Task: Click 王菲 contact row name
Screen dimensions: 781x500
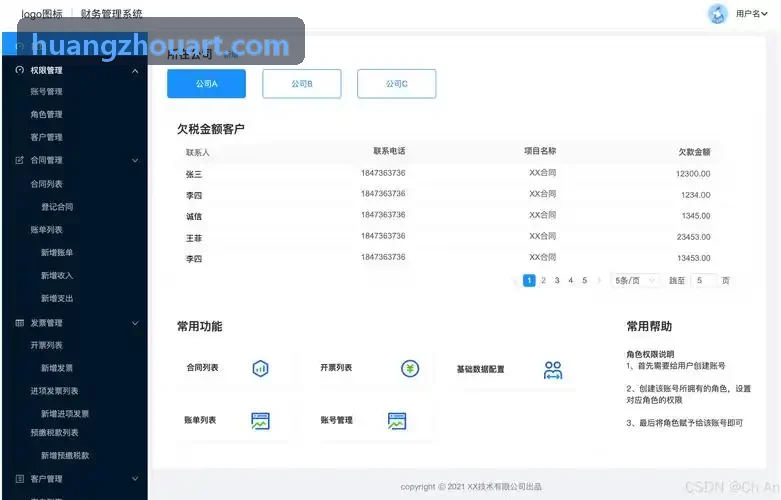Action: 194,238
